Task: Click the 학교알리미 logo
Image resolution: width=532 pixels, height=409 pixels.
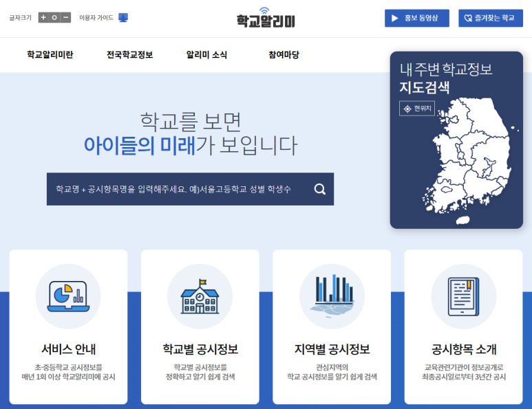Action: coord(266,18)
